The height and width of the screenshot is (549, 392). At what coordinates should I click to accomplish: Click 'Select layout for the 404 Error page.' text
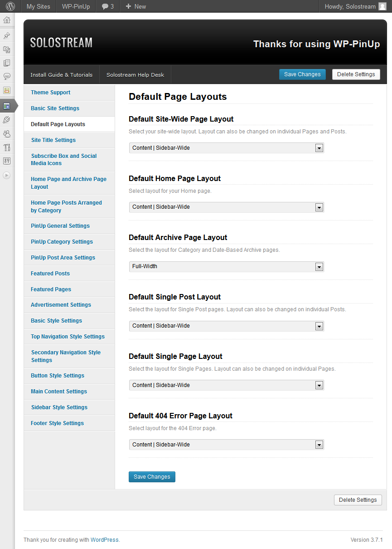click(173, 428)
